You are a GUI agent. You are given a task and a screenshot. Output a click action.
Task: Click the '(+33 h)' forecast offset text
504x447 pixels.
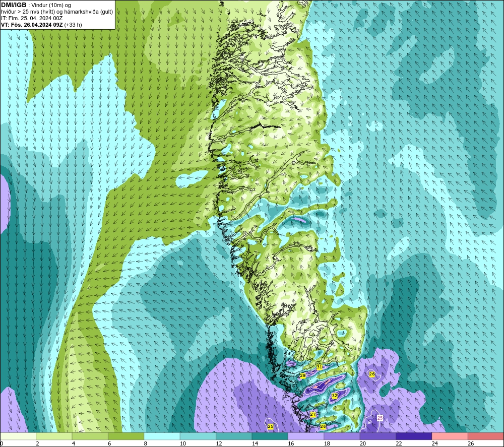(x=73, y=25)
